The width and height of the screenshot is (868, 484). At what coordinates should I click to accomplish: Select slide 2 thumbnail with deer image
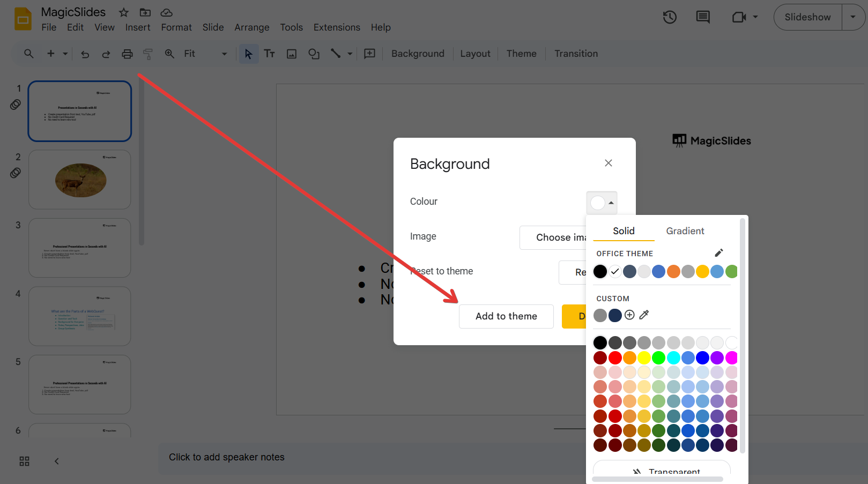80,180
